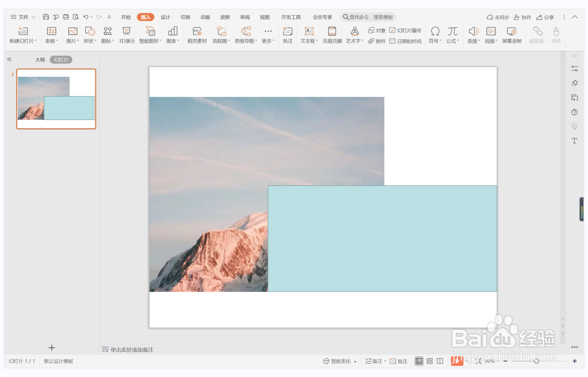The image size is (588, 377).
Task: Click the zoom slider handle
Action: [x=536, y=361]
